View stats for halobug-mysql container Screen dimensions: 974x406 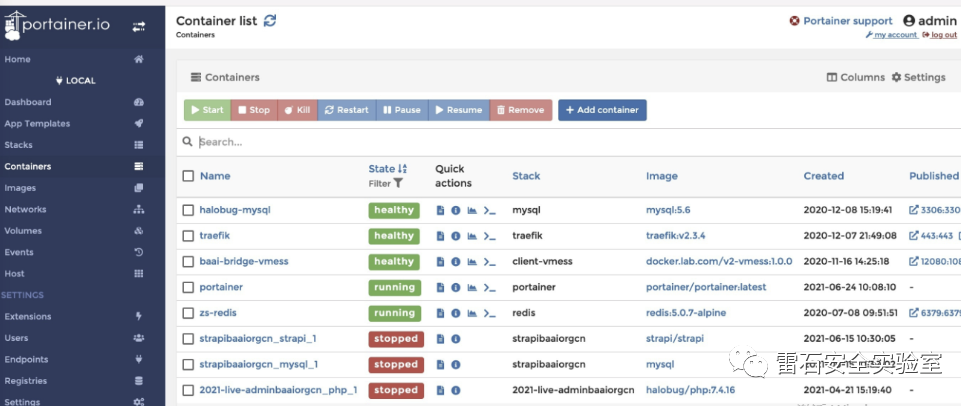pyautogui.click(x=472, y=210)
